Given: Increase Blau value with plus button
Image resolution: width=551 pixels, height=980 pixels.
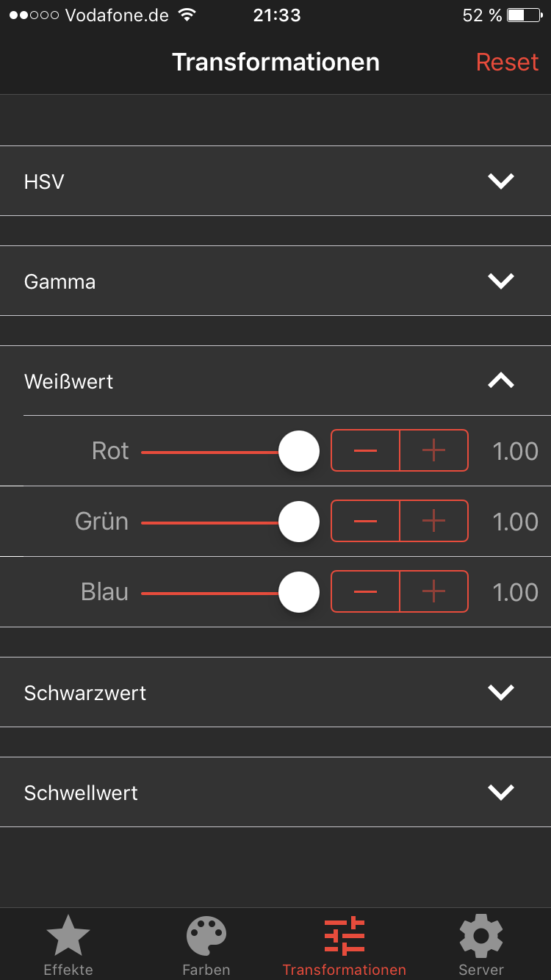Looking at the screenshot, I should pyautogui.click(x=434, y=591).
